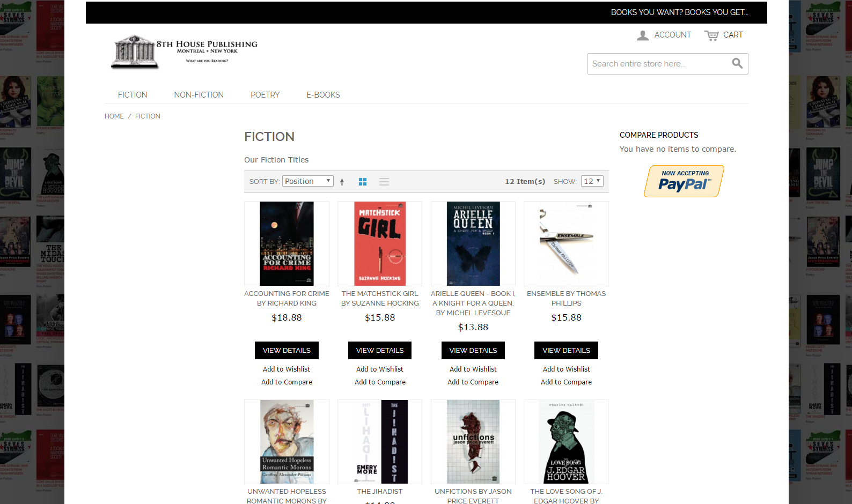852x504 pixels.
Task: Click The Love Song of J. Edgar Hoover title
Action: [566, 496]
